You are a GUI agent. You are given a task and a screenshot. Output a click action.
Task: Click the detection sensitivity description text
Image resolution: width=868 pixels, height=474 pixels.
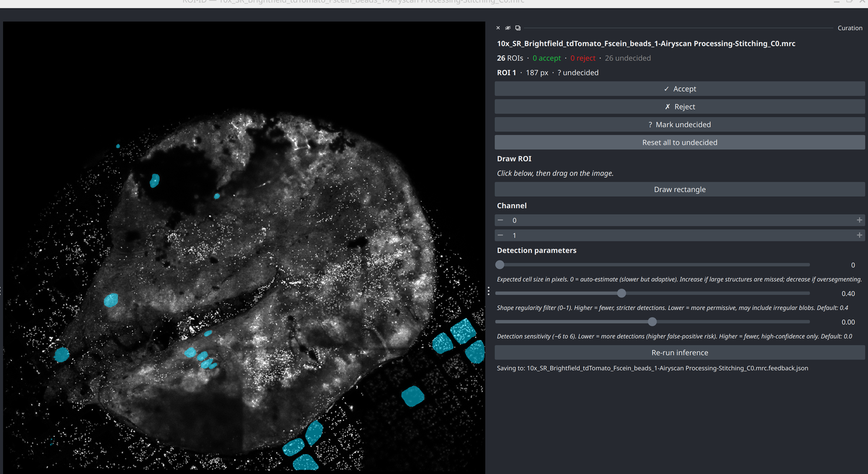[x=675, y=337]
